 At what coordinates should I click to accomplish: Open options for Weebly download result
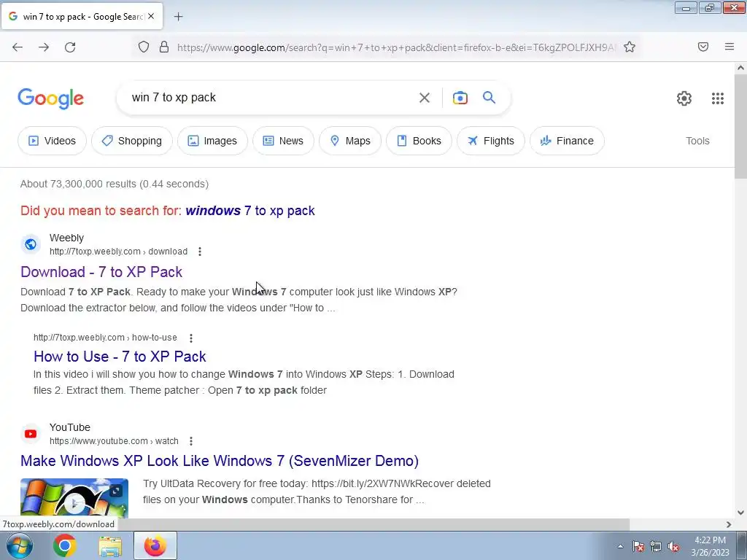pyautogui.click(x=200, y=252)
